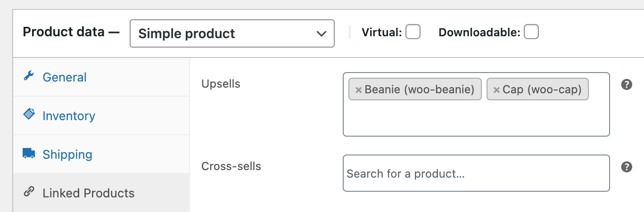
Task: Click the chevron arrow in product type selector
Action: click(322, 33)
